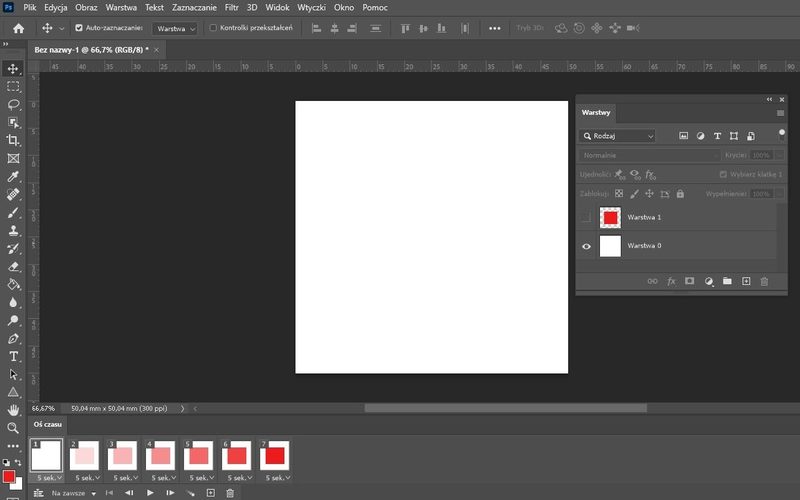
Task: Show Warstwa 1 layer visibility
Action: click(x=586, y=218)
